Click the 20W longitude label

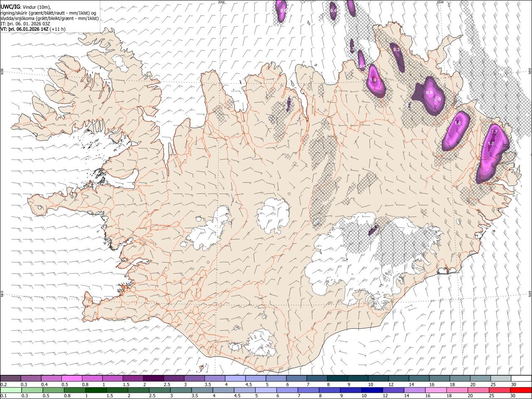coord(221,2)
